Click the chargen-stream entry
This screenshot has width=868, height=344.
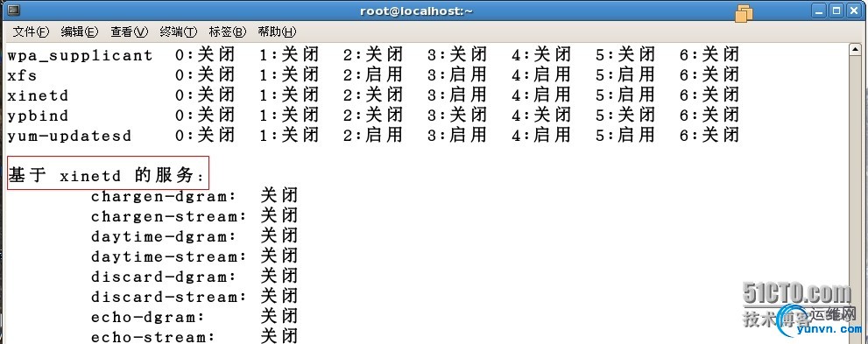(169, 216)
